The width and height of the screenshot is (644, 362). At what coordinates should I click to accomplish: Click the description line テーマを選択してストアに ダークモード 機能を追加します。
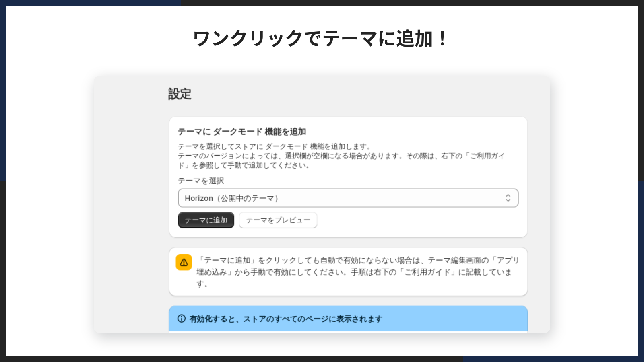[275, 146]
